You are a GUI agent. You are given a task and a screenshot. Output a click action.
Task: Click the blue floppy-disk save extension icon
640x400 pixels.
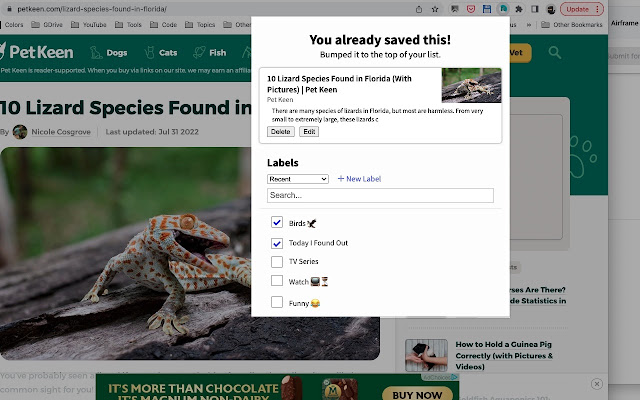coord(487,9)
